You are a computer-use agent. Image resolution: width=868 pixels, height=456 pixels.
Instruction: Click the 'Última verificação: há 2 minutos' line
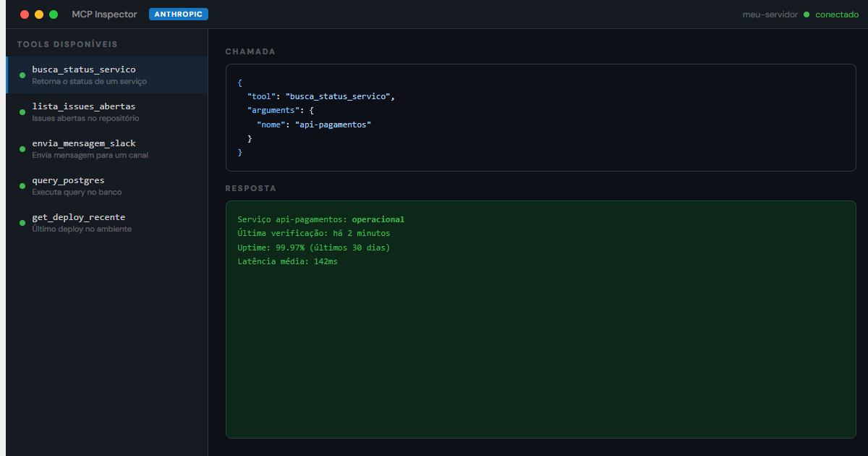[314, 233]
